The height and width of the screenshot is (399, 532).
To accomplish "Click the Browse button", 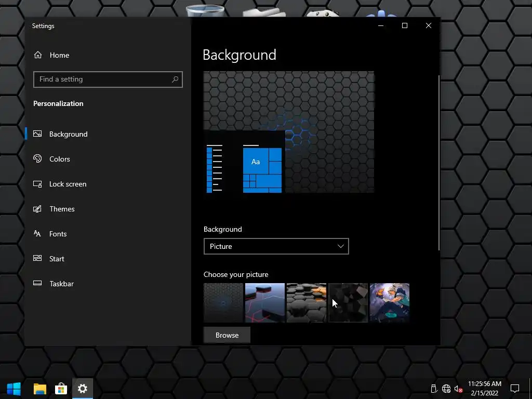I will tap(227, 335).
